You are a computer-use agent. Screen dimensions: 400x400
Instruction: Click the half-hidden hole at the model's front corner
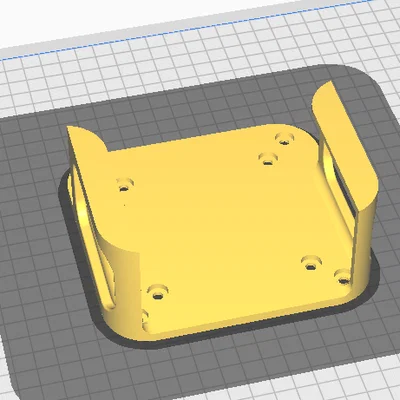(x=144, y=317)
